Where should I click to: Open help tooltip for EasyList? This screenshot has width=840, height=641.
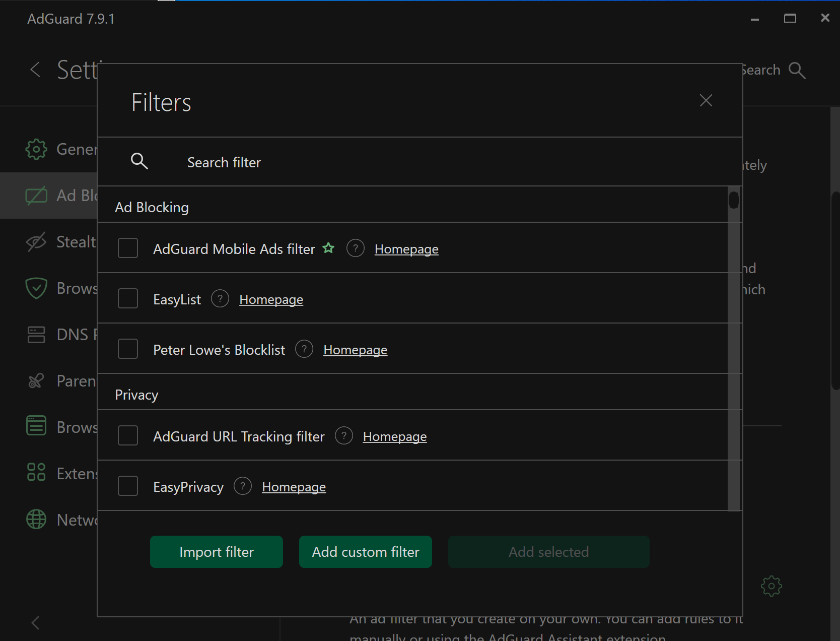[x=220, y=299]
